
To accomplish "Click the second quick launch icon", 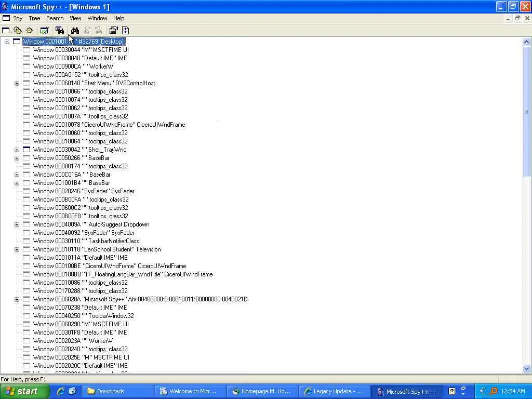I will click(72, 391).
